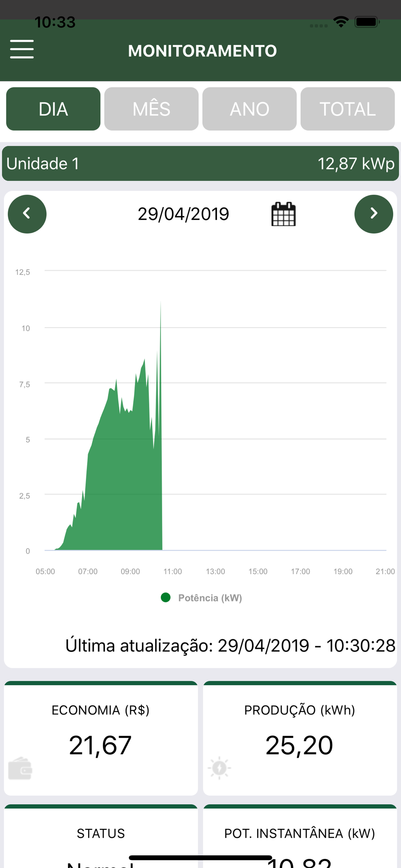Open the hamburger navigation menu
The image size is (401, 868).
22,49
